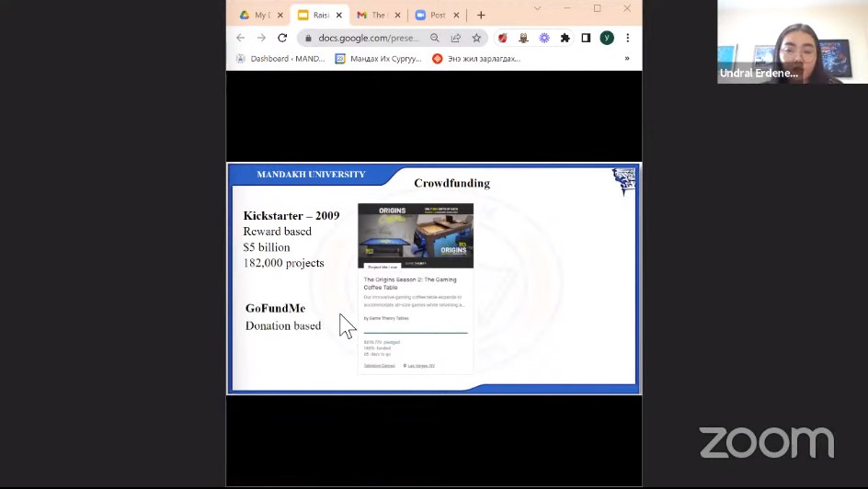
Task: Click the GoFundMe heading
Action: pyautogui.click(x=275, y=308)
